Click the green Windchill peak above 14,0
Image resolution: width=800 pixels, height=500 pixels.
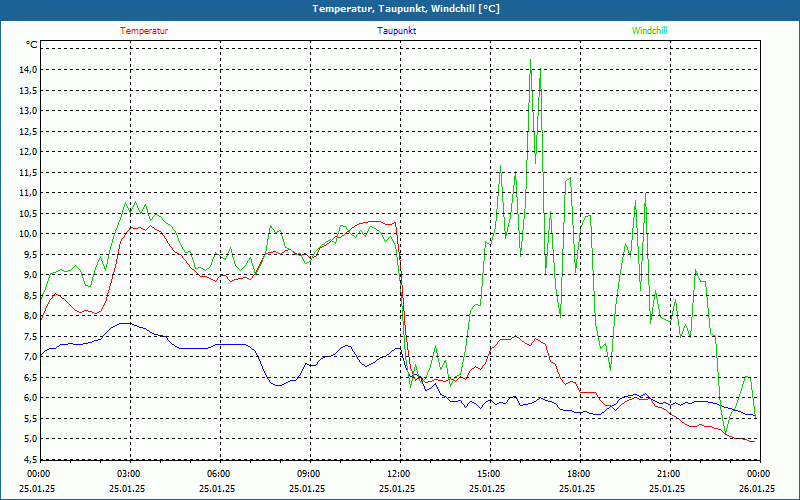coord(531,60)
